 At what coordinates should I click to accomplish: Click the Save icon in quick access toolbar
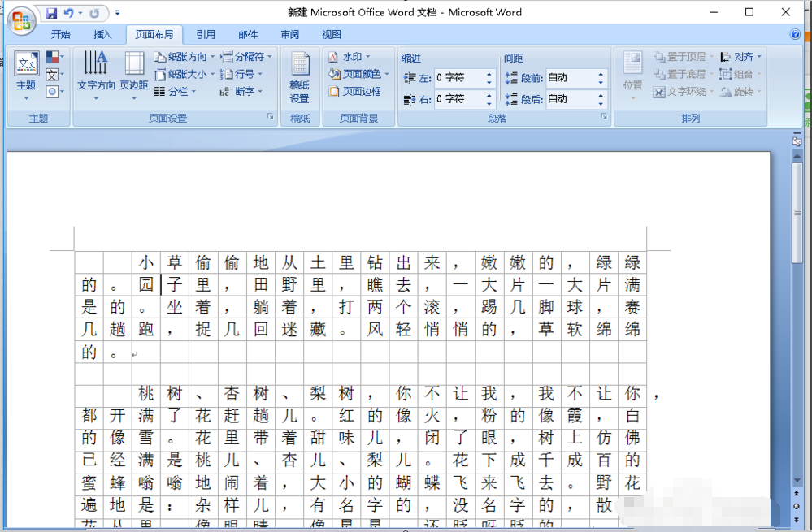click(51, 13)
